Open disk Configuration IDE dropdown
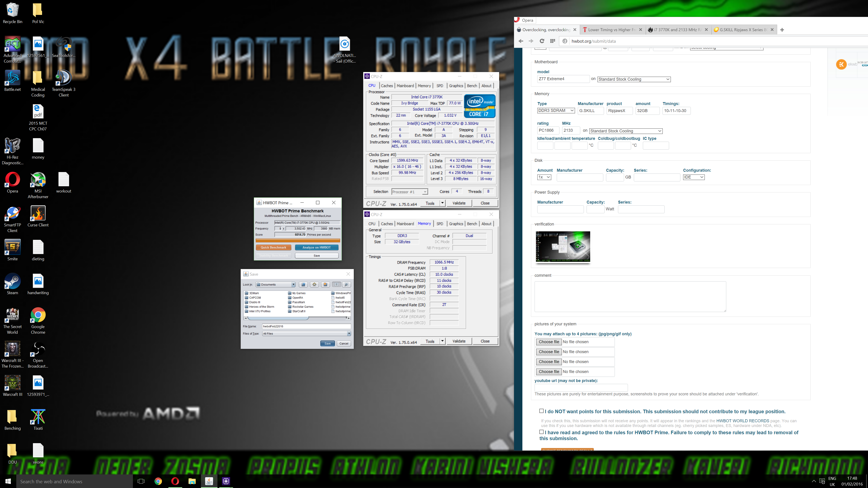Image resolution: width=868 pixels, height=488 pixels. tap(693, 177)
